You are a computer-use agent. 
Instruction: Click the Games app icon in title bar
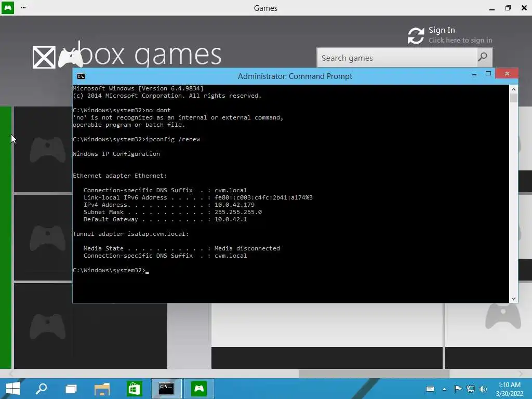coord(7,7)
